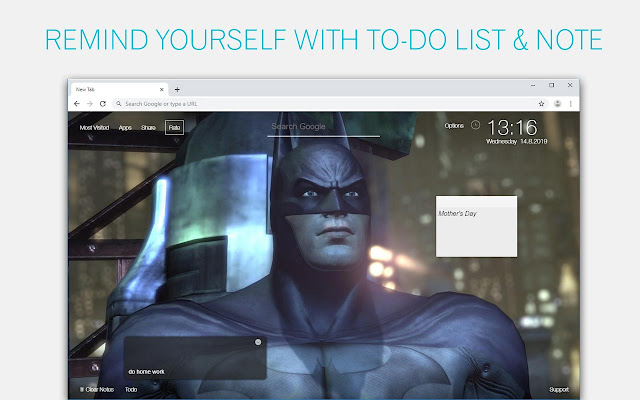Open the Todo link
This screenshot has height=400, width=640.
tap(131, 390)
